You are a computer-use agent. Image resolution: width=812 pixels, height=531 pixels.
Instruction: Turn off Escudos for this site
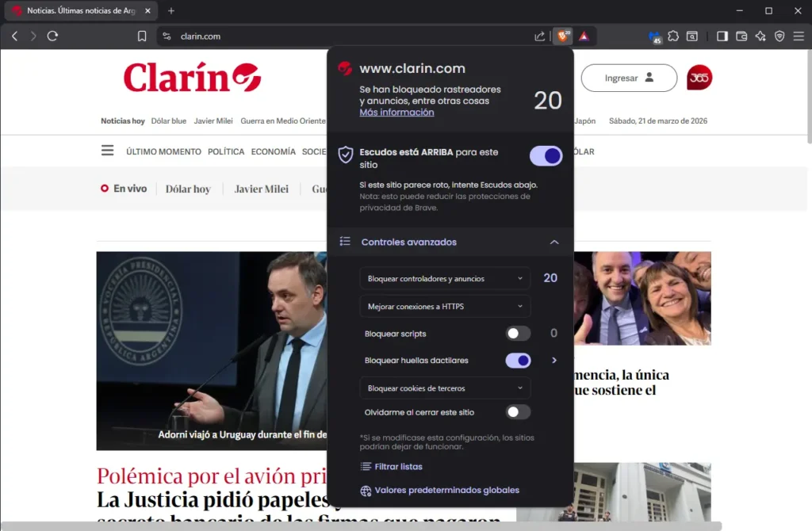tap(546, 155)
